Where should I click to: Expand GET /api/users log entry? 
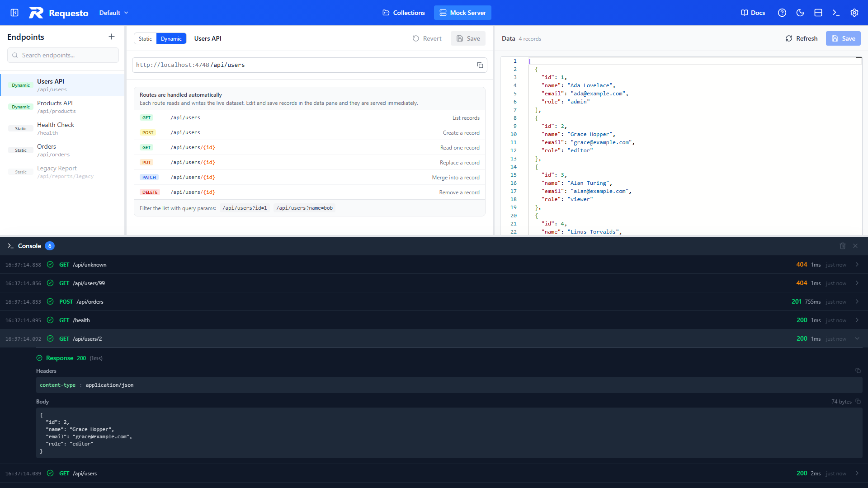[x=434, y=473]
